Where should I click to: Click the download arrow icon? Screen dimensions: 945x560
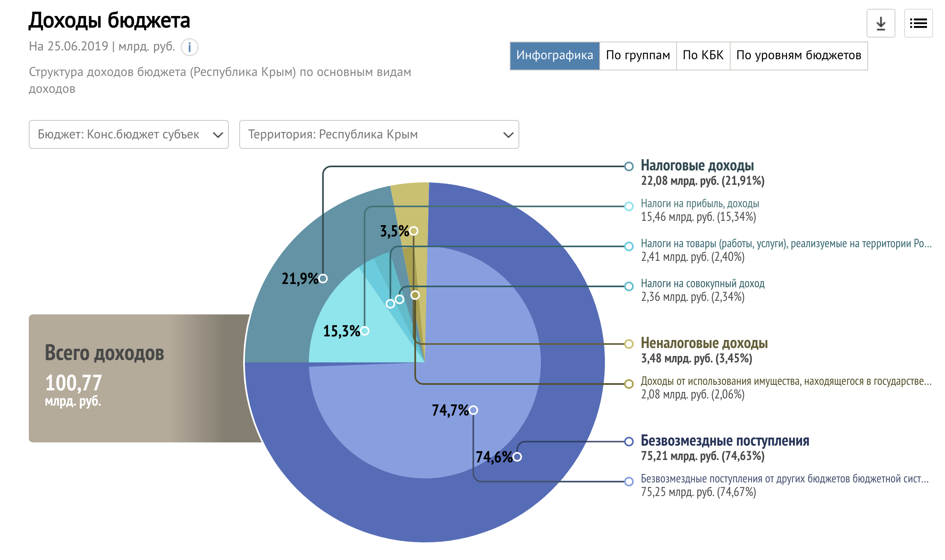881,24
